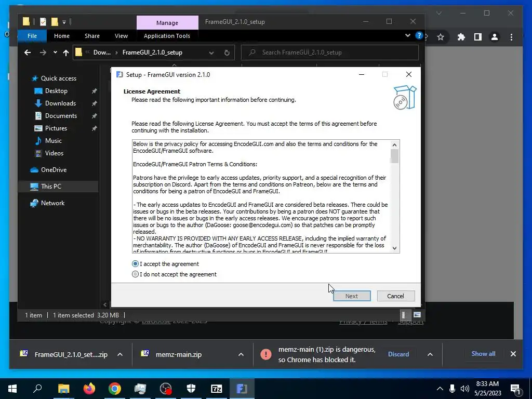Screen dimensions: 532x399
Task: Open Downloads in the navigation pane
Action: tap(56, 103)
